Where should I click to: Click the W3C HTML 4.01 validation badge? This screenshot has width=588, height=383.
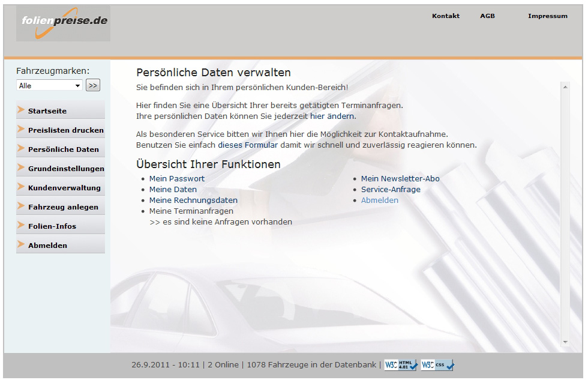pos(401,365)
